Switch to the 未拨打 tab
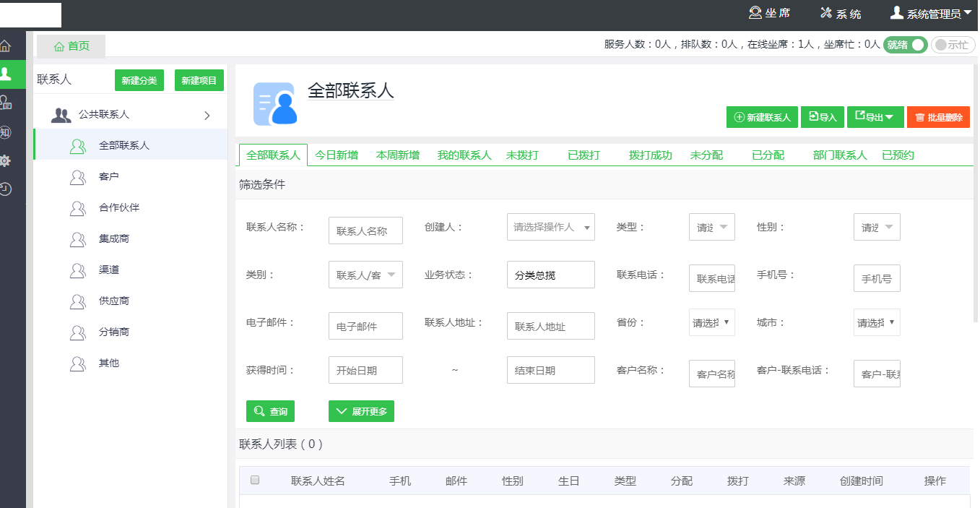This screenshot has height=508, width=980. (522, 155)
